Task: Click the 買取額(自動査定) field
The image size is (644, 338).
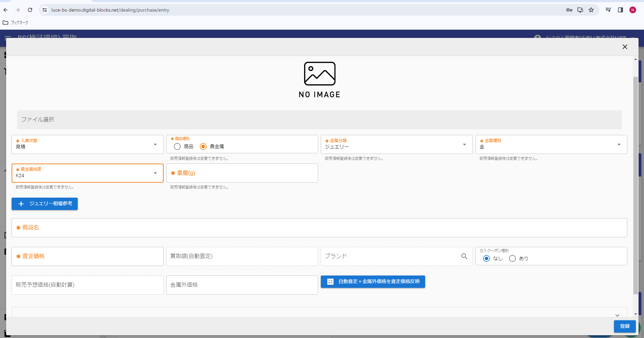Action: pyautogui.click(x=242, y=256)
